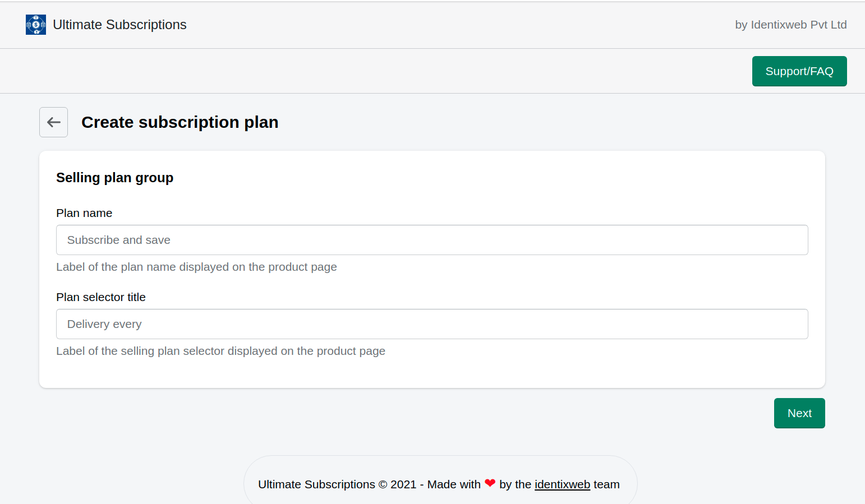Click 'by Identixweb Pvt Ltd' text
Screen dimensions: 865x504
point(791,25)
